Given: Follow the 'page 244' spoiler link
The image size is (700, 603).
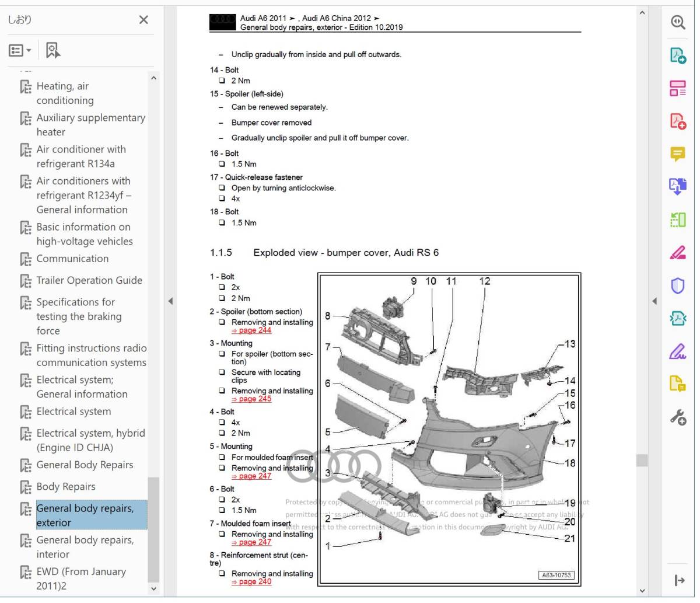Looking at the screenshot, I should tap(251, 330).
